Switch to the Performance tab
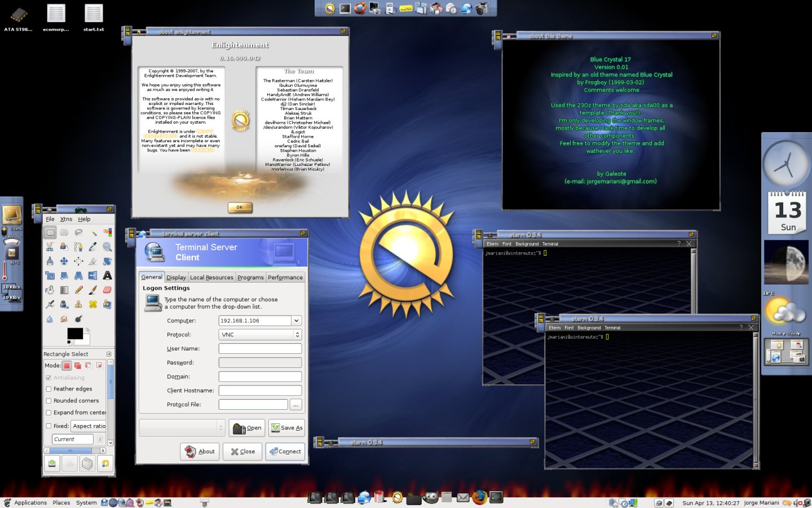The image size is (812, 508). click(x=285, y=277)
